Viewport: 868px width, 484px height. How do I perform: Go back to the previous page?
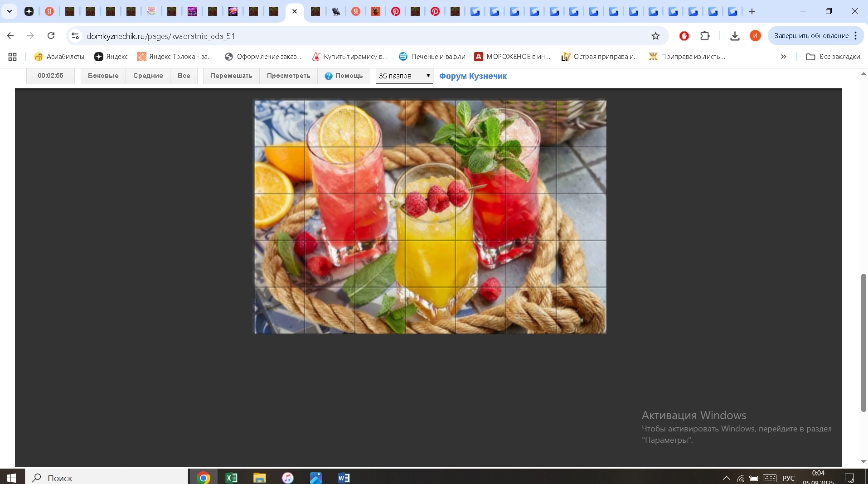10,36
